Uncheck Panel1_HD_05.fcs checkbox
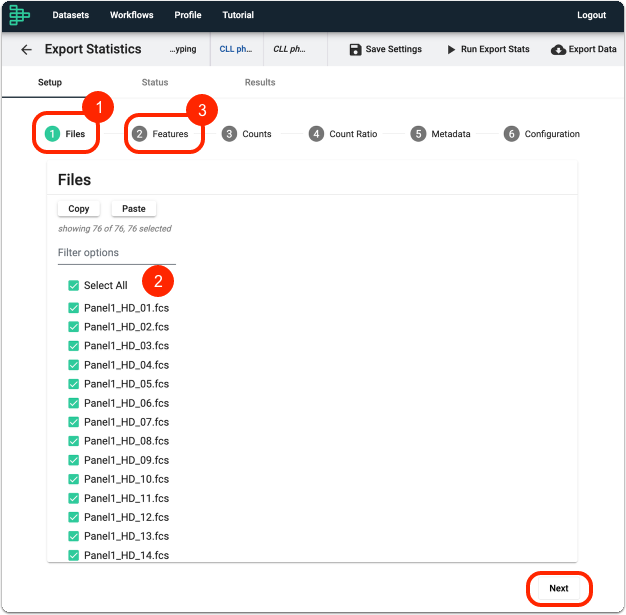 click(x=73, y=384)
